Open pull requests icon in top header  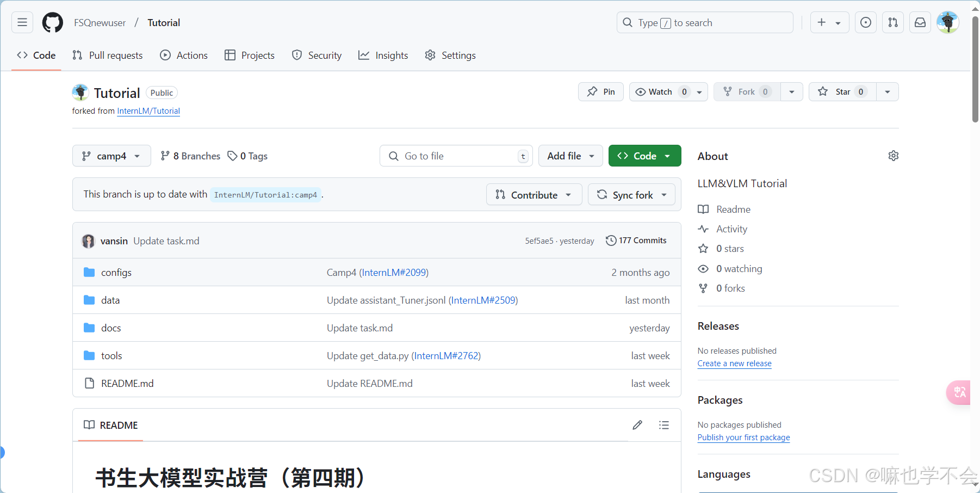(x=893, y=22)
